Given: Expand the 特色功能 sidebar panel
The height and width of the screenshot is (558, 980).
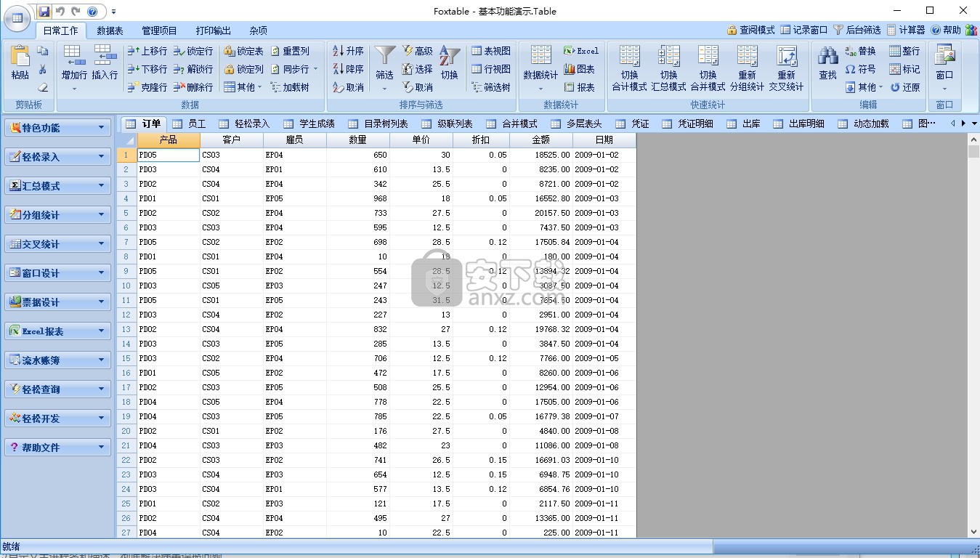Looking at the screenshot, I should coord(57,128).
